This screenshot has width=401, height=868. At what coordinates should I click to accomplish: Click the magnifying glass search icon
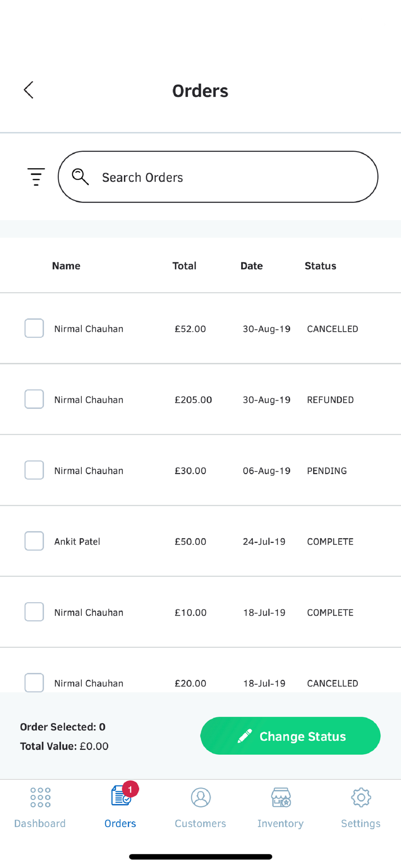(80, 177)
